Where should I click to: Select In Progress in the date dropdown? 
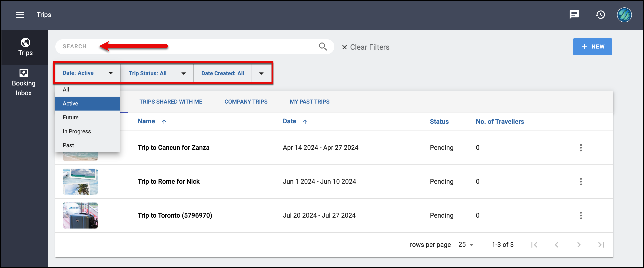click(x=87, y=131)
